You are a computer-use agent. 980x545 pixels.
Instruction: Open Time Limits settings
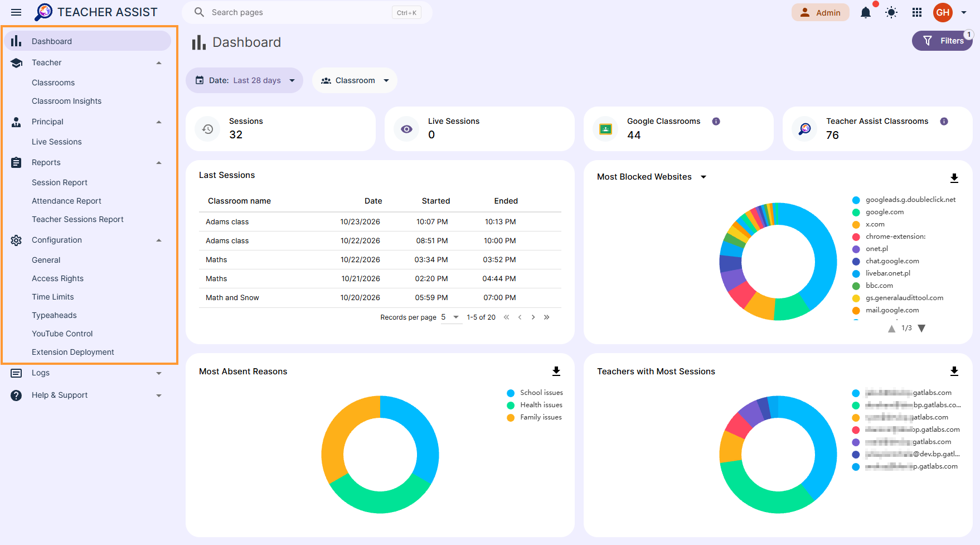(52, 297)
